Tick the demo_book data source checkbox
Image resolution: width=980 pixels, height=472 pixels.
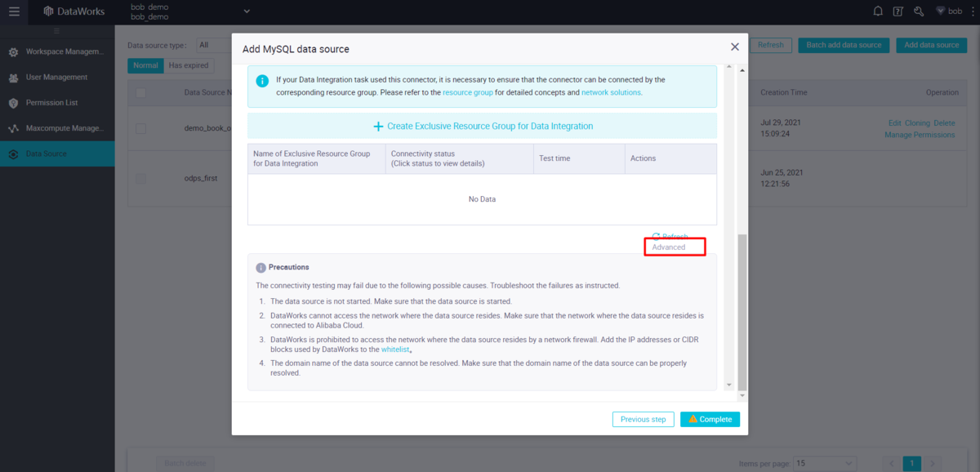[140, 128]
